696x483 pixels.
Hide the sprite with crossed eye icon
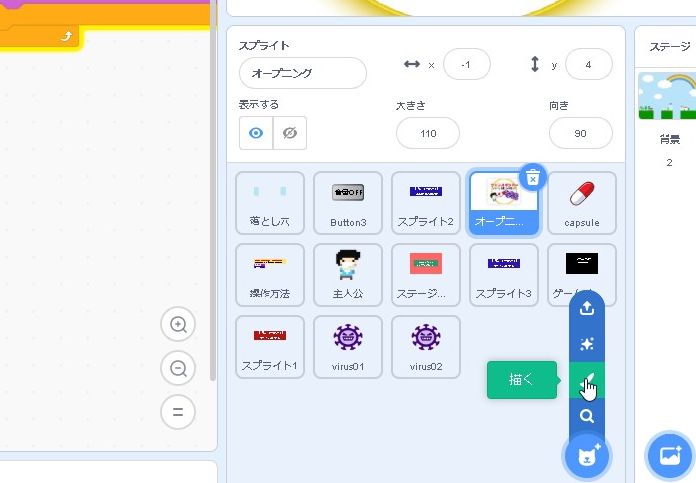290,133
